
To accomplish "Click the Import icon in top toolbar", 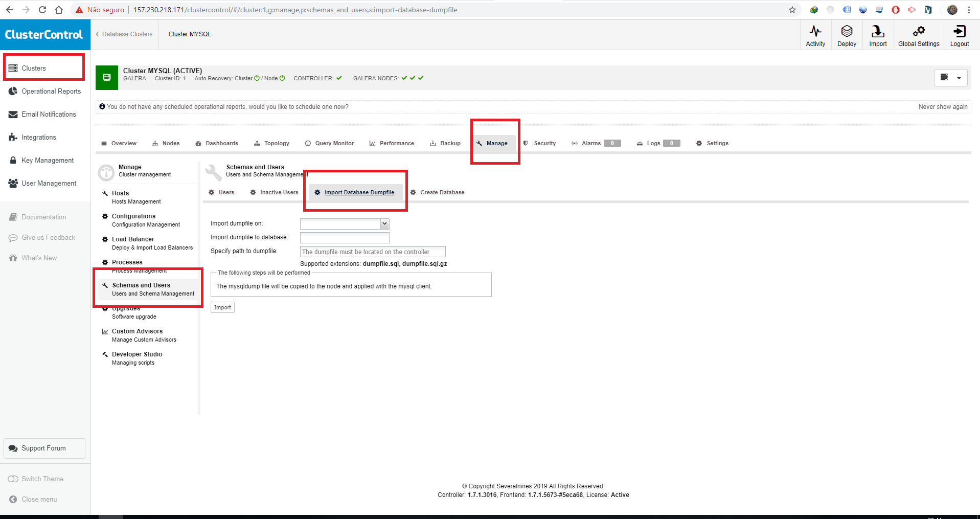I will click(x=877, y=34).
